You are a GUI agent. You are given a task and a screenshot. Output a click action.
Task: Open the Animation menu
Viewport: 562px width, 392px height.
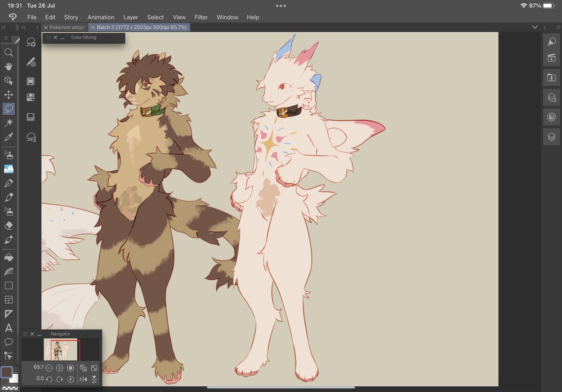pos(101,17)
